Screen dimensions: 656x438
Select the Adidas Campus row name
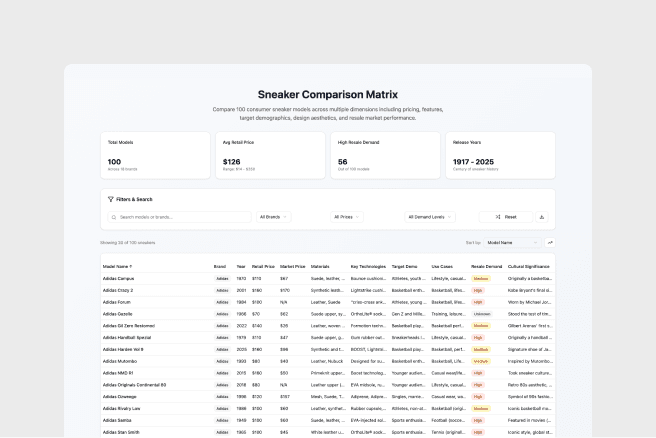coord(118,279)
